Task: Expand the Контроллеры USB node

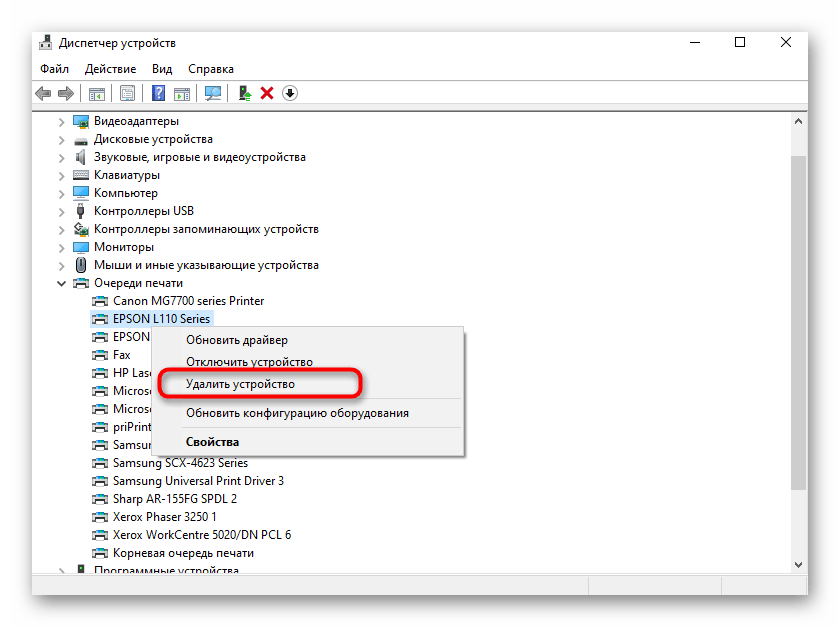Action: (x=62, y=211)
